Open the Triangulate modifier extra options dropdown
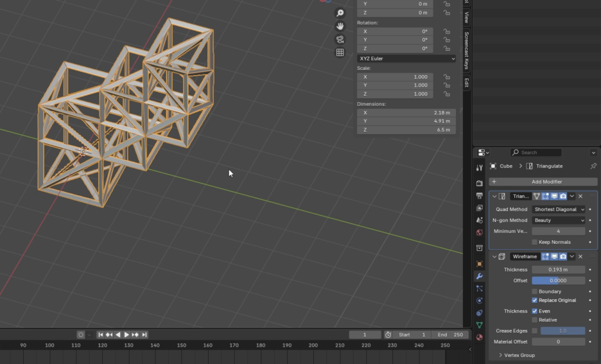601x364 pixels. pyautogui.click(x=572, y=196)
